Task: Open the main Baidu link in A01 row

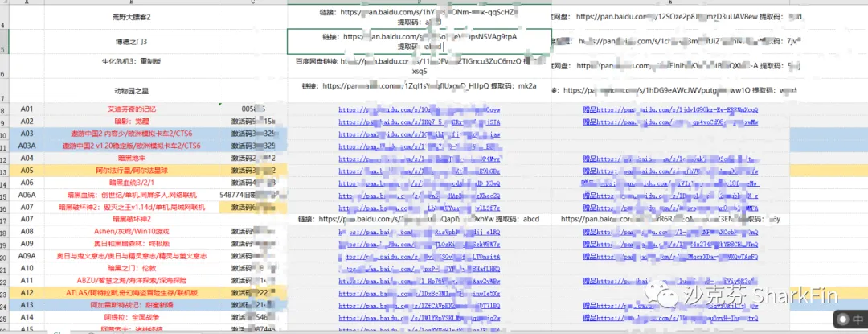Action: click(x=420, y=109)
